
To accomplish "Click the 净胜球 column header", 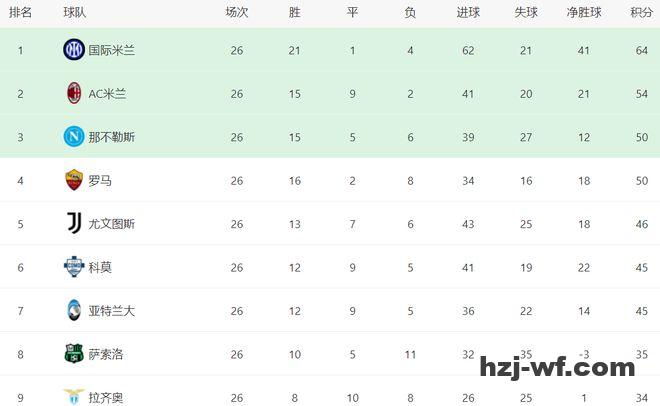I will click(x=584, y=13).
